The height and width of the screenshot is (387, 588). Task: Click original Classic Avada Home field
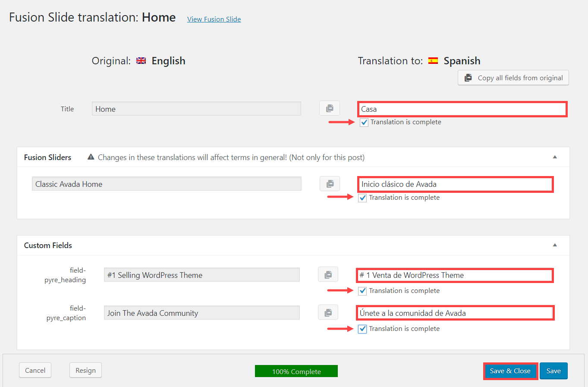tap(167, 184)
